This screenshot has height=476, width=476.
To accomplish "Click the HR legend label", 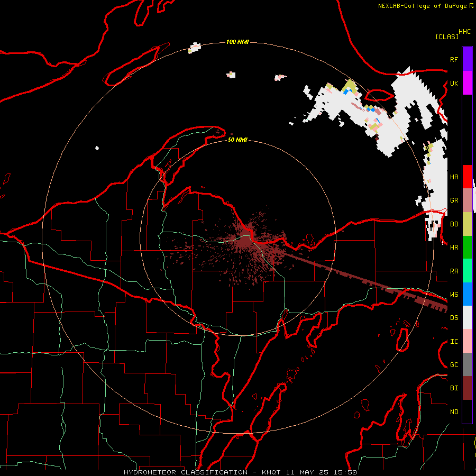I will pos(454,248).
